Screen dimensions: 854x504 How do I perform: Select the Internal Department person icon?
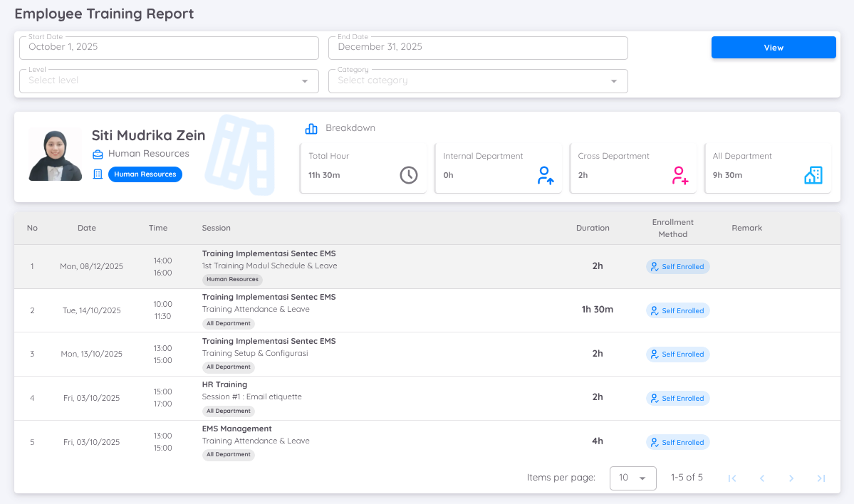click(x=546, y=174)
